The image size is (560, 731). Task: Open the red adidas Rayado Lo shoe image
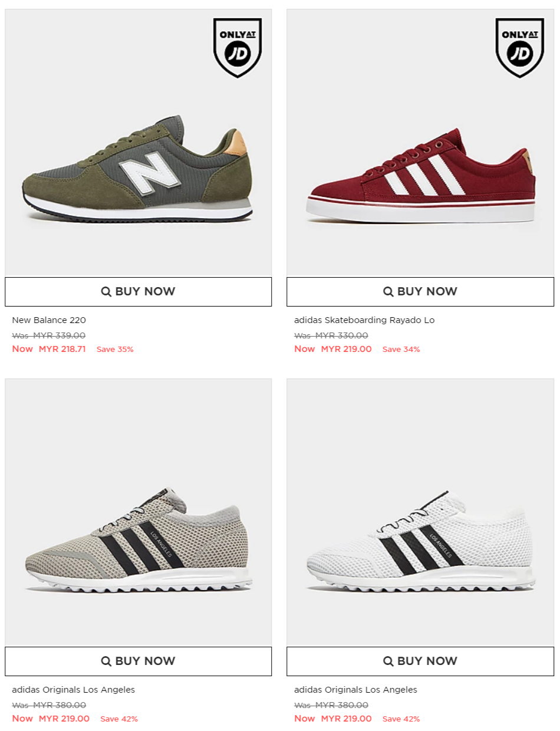[420, 177]
